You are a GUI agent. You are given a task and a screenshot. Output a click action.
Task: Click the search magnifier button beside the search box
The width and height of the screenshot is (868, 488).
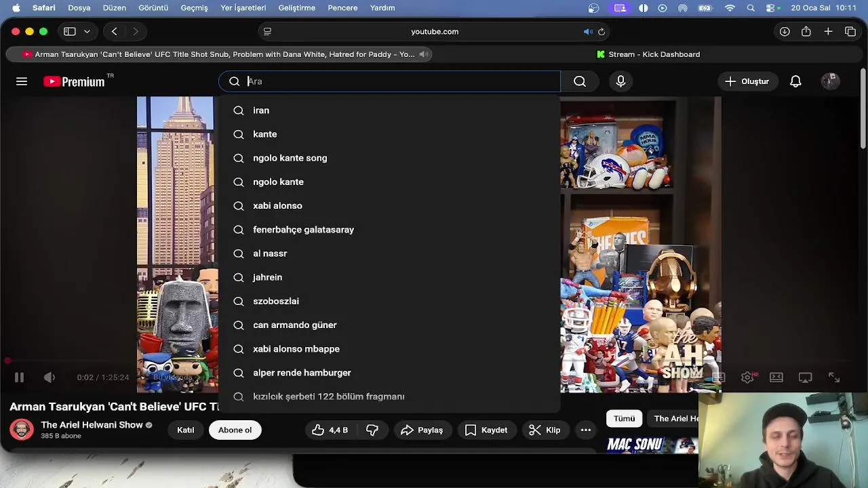(x=580, y=81)
